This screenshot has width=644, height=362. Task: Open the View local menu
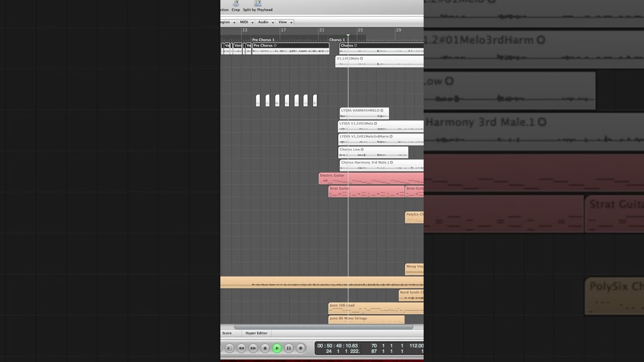click(285, 22)
